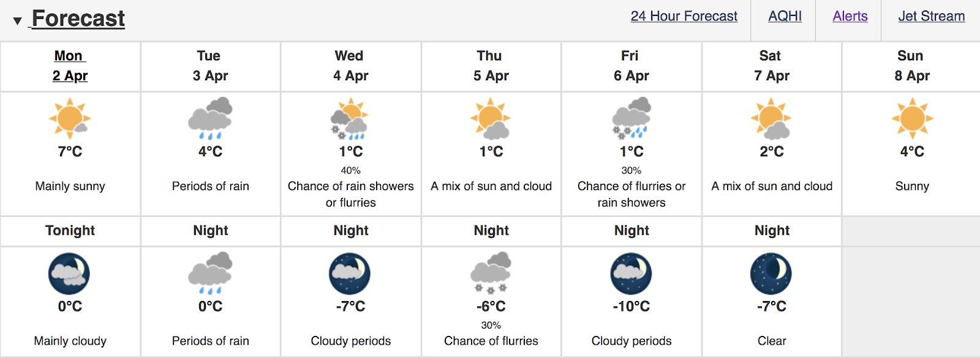Open the Mon 2 Apr forecast link
The width and height of the screenshot is (980, 358).
coord(70,66)
